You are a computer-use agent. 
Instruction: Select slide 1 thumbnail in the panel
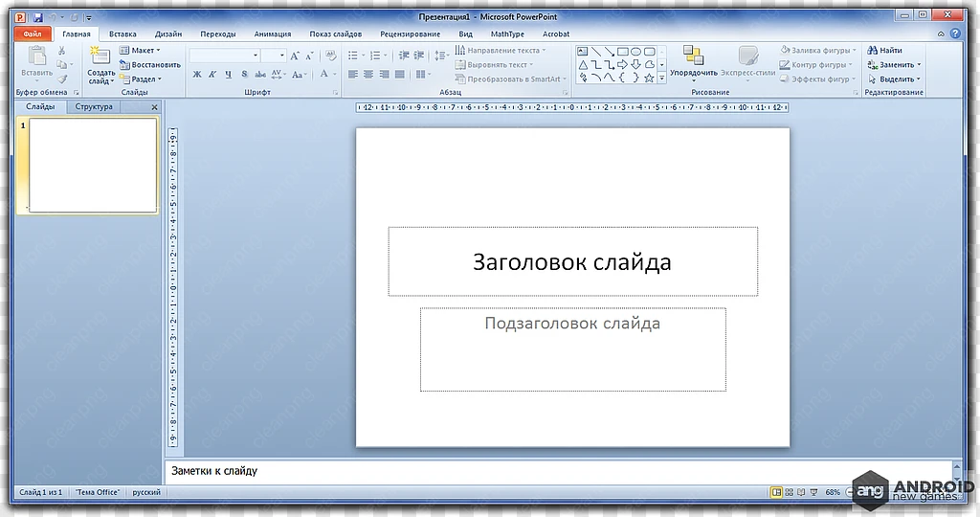[93, 166]
